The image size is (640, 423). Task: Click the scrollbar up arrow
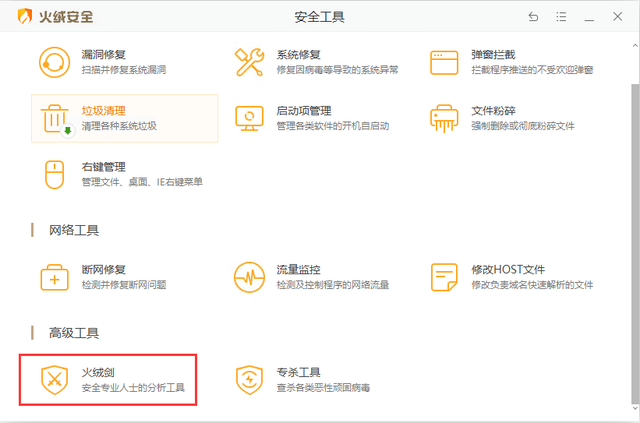pos(635,45)
